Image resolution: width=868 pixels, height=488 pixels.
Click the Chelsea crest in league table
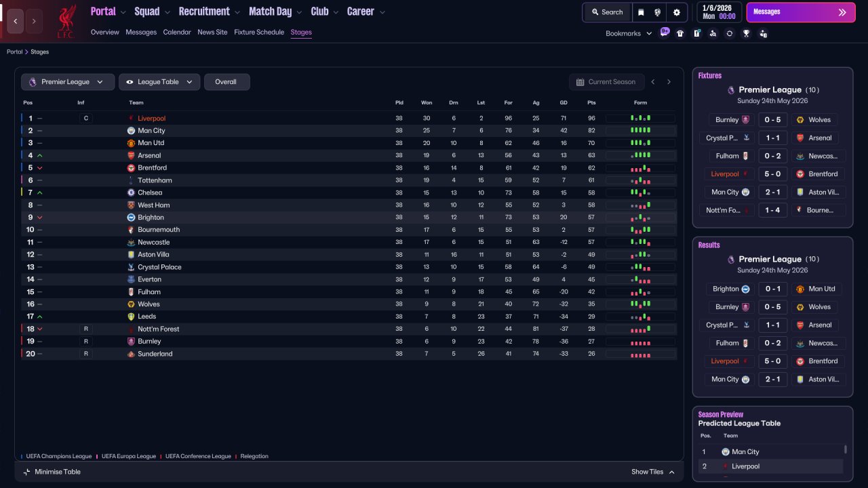pos(131,192)
